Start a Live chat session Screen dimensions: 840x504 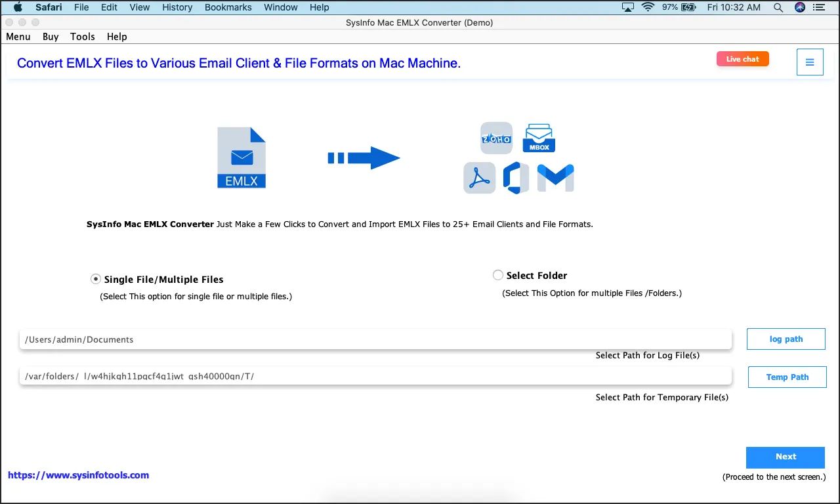743,59
